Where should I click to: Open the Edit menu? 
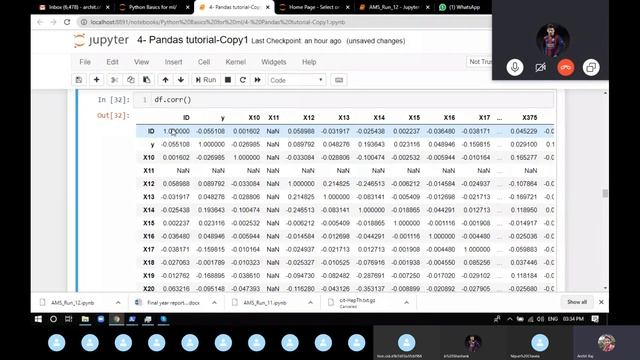coord(112,62)
